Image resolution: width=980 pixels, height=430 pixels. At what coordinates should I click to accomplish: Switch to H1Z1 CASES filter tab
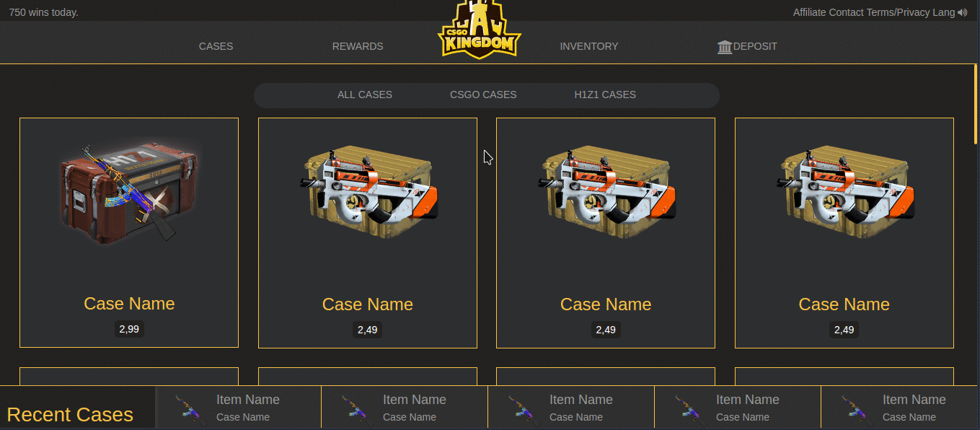point(605,95)
